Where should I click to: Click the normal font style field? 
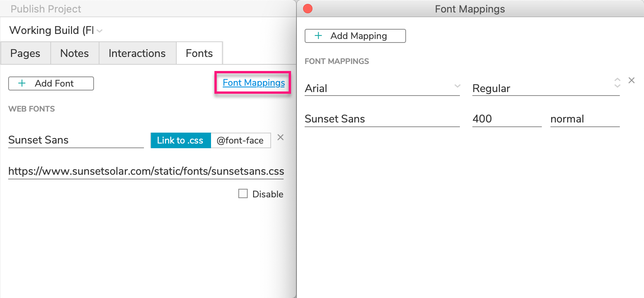coord(584,119)
